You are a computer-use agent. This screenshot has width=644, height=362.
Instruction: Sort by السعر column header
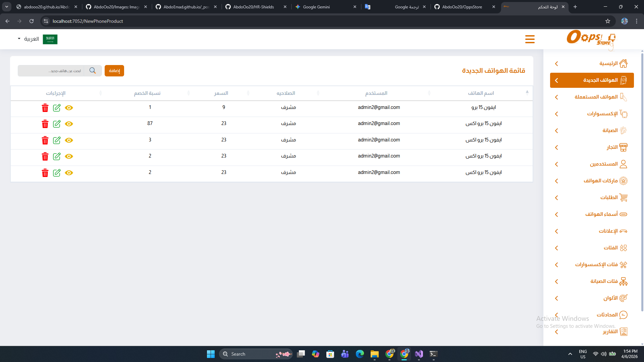coord(221,93)
